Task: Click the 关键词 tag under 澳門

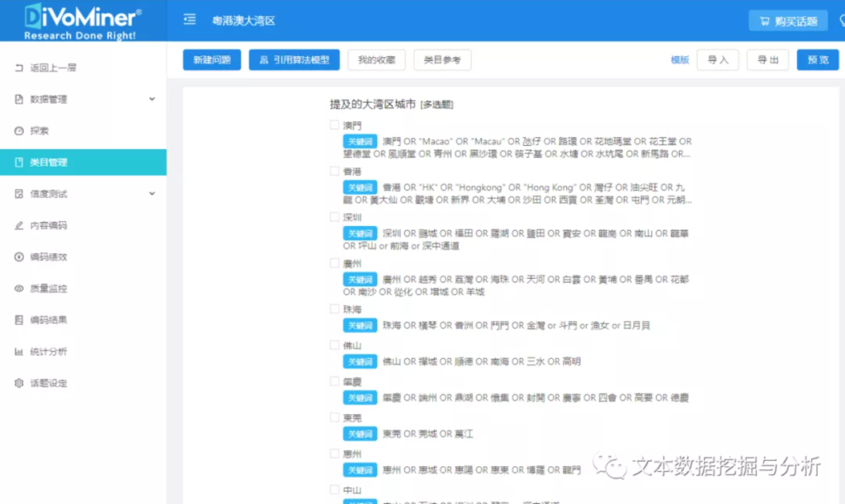Action: (360, 142)
